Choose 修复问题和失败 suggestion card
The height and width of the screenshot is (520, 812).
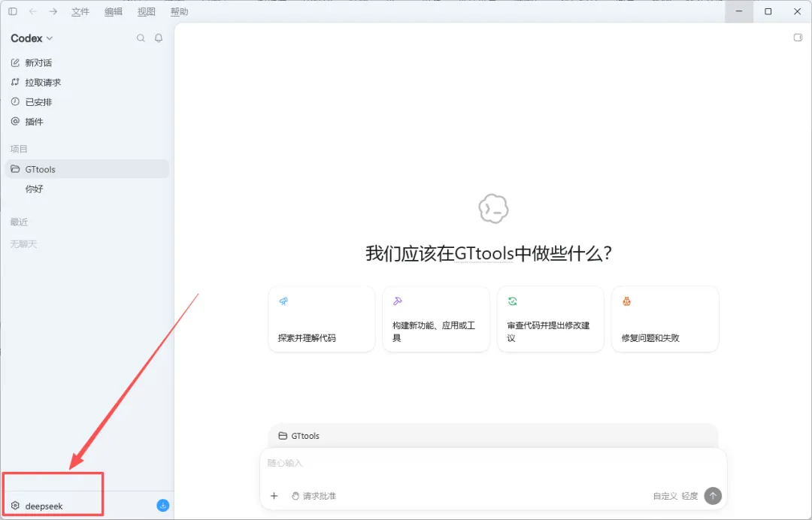point(665,319)
